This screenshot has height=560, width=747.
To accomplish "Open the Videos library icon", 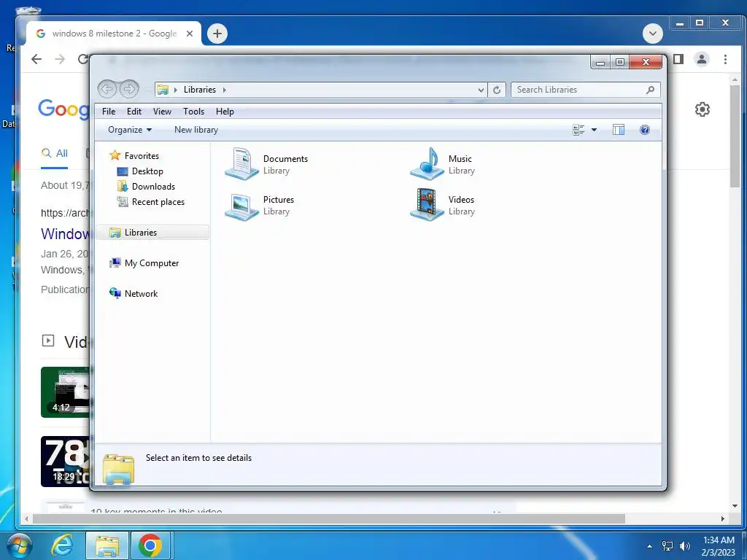I will coord(427,204).
